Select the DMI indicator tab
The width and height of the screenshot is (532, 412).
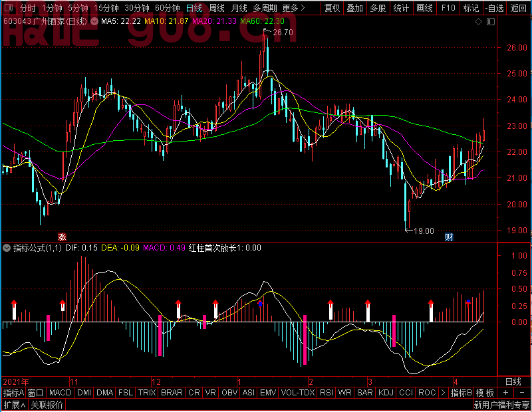click(x=84, y=393)
